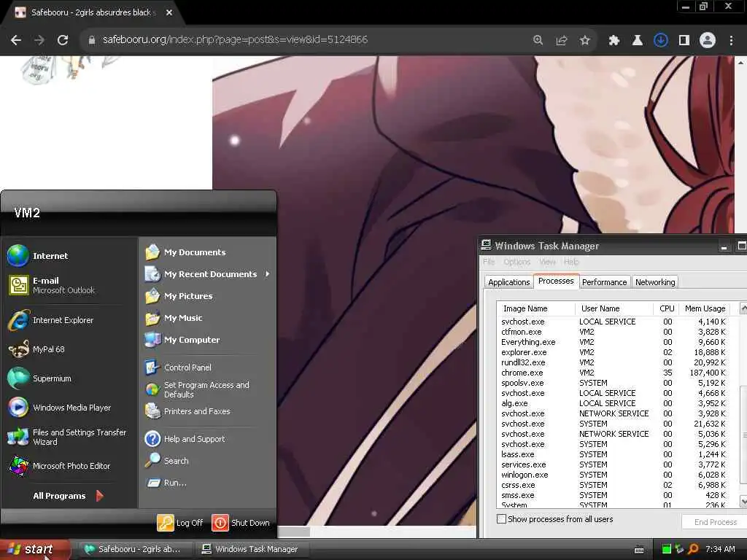The width and height of the screenshot is (747, 560).
Task: Open Task Manager Options menu
Action: click(517, 262)
